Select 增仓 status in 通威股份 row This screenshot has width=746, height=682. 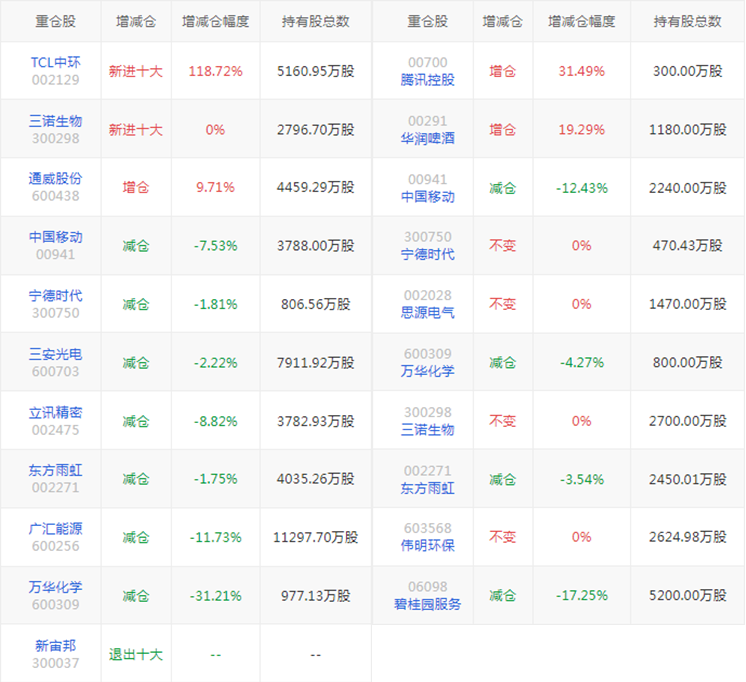point(136,188)
